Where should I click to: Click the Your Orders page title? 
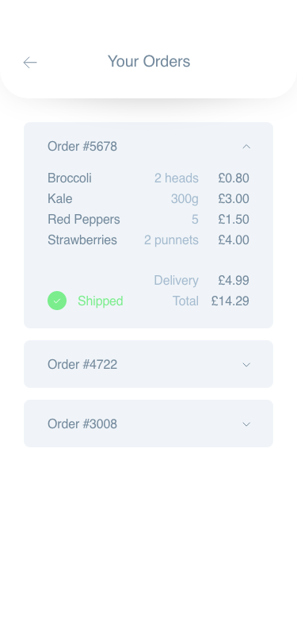point(149,62)
